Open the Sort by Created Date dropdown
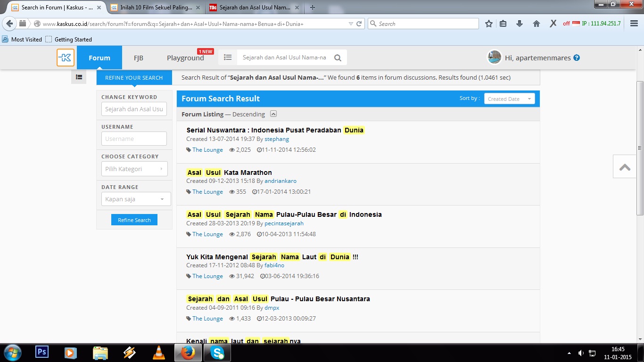 pos(509,99)
